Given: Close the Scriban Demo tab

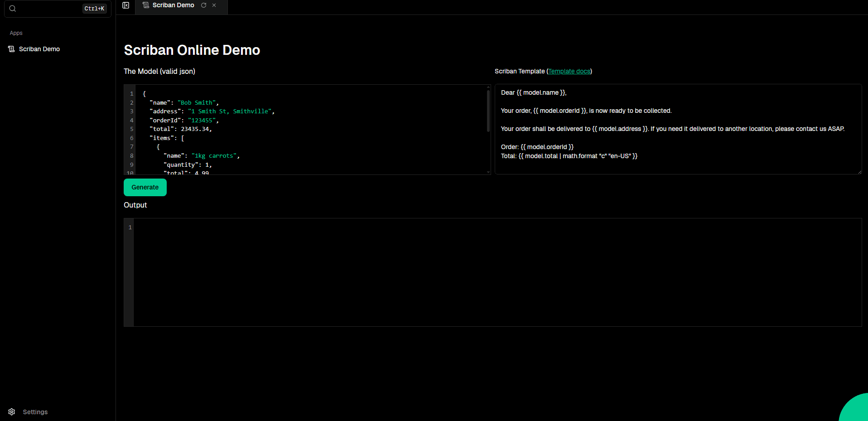Looking at the screenshot, I should click(214, 5).
